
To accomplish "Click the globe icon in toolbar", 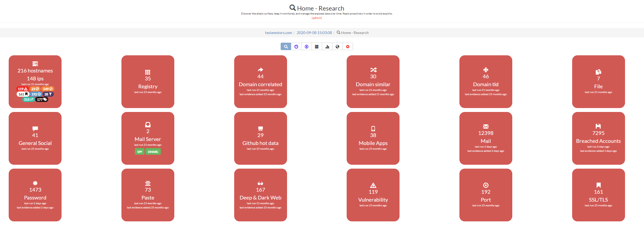I will tap(337, 47).
